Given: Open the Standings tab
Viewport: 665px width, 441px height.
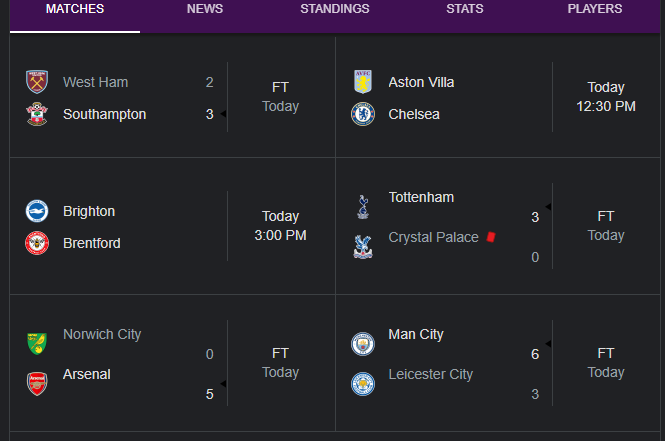Looking at the screenshot, I should (335, 9).
